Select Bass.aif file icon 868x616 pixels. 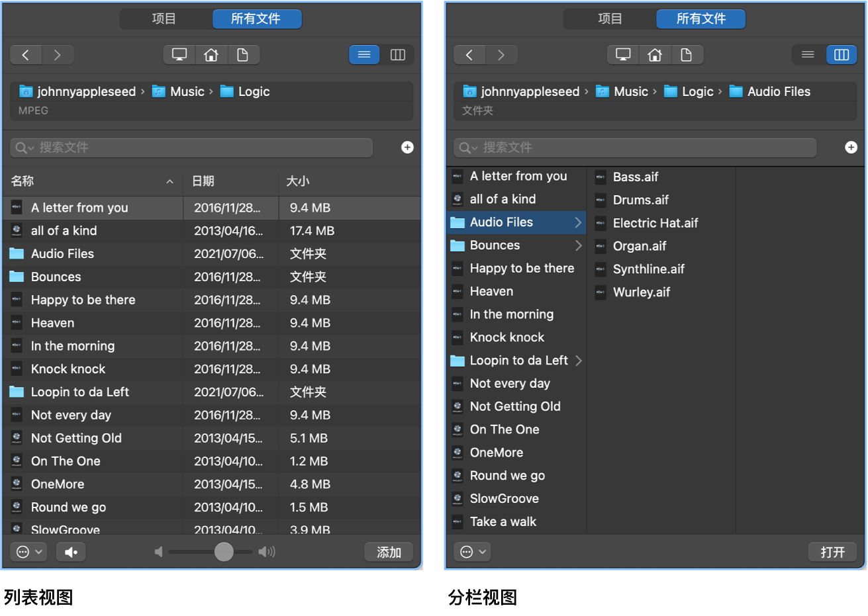click(x=601, y=177)
